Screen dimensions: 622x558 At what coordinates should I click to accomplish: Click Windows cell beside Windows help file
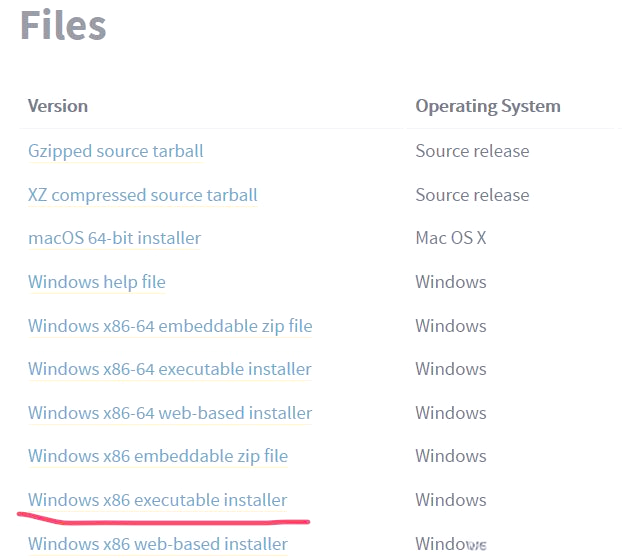pyautogui.click(x=451, y=282)
